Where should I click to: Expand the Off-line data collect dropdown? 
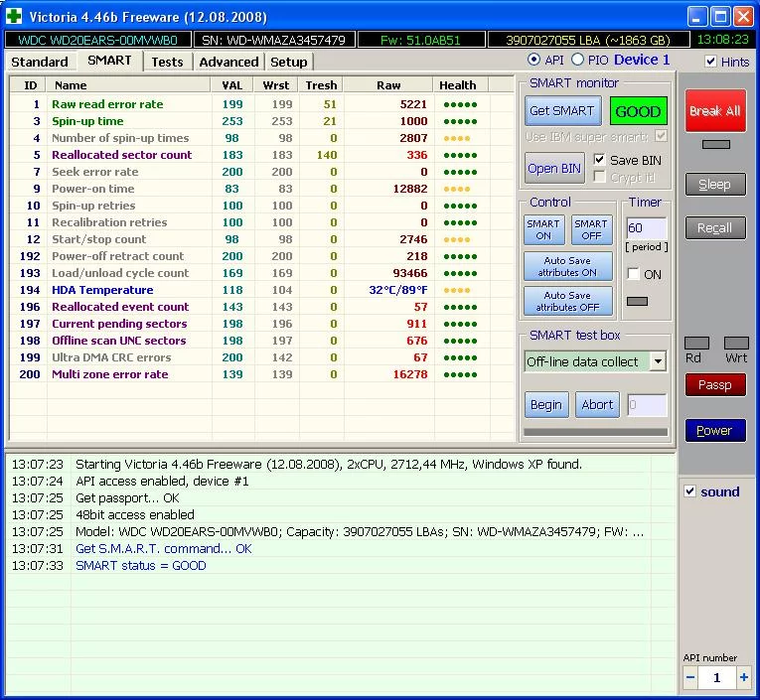pyautogui.click(x=658, y=361)
